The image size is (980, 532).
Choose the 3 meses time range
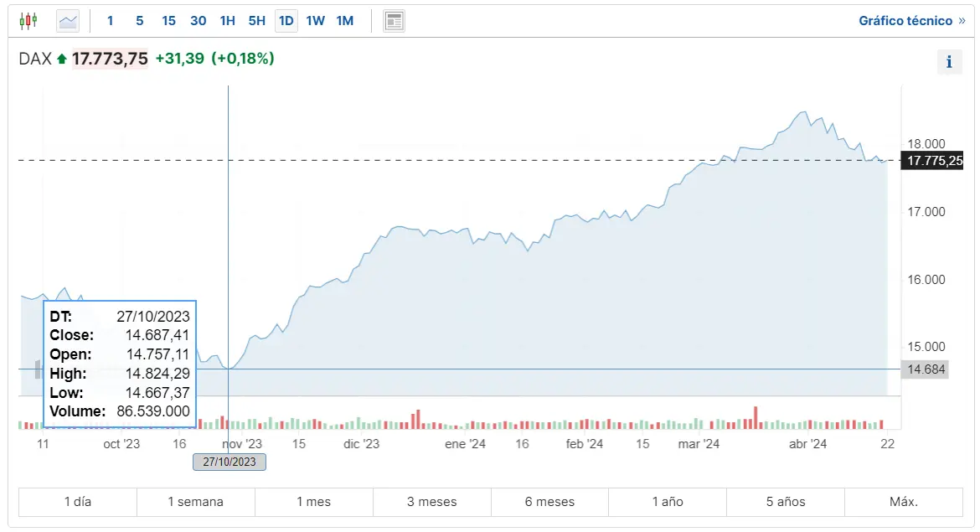coord(431,502)
